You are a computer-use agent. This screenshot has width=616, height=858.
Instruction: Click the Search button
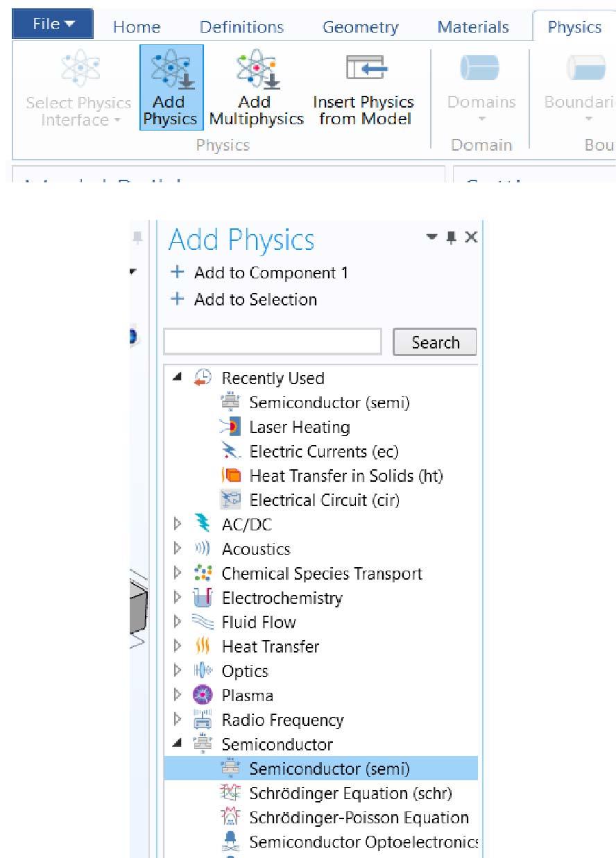435,342
